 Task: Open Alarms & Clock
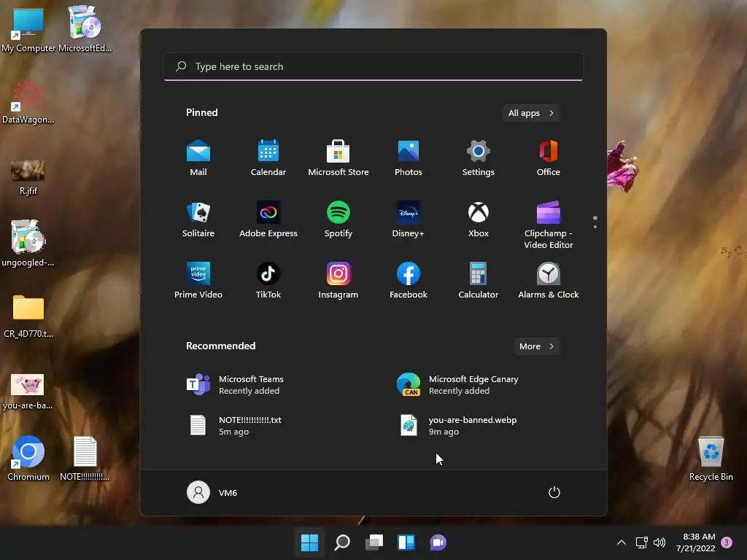(549, 281)
